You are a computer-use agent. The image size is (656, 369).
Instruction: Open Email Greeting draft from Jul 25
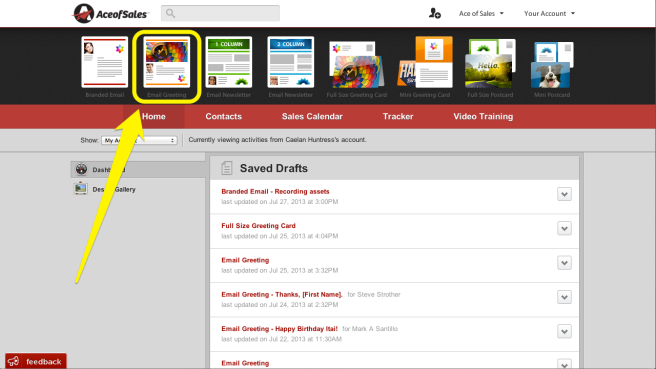tap(245, 260)
